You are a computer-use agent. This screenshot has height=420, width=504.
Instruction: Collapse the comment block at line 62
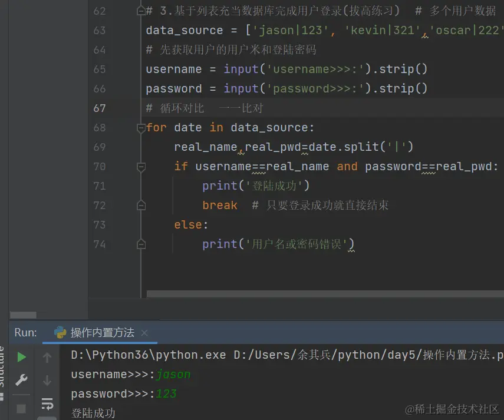point(141,11)
